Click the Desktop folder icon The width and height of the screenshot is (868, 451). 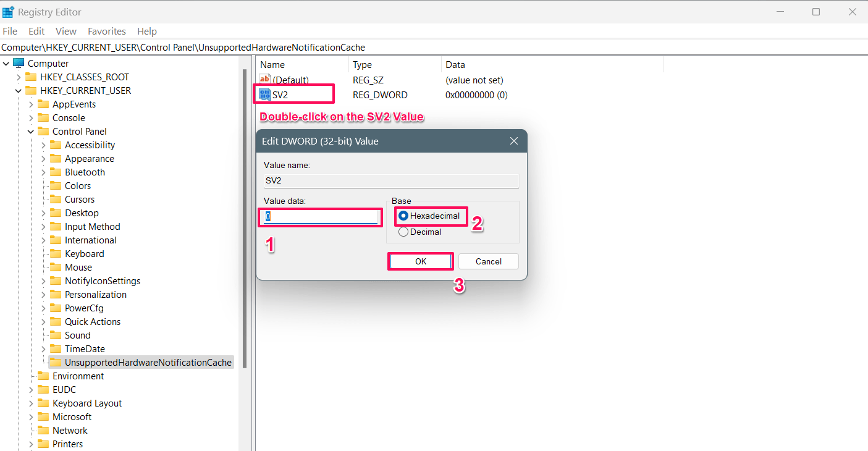tap(56, 213)
